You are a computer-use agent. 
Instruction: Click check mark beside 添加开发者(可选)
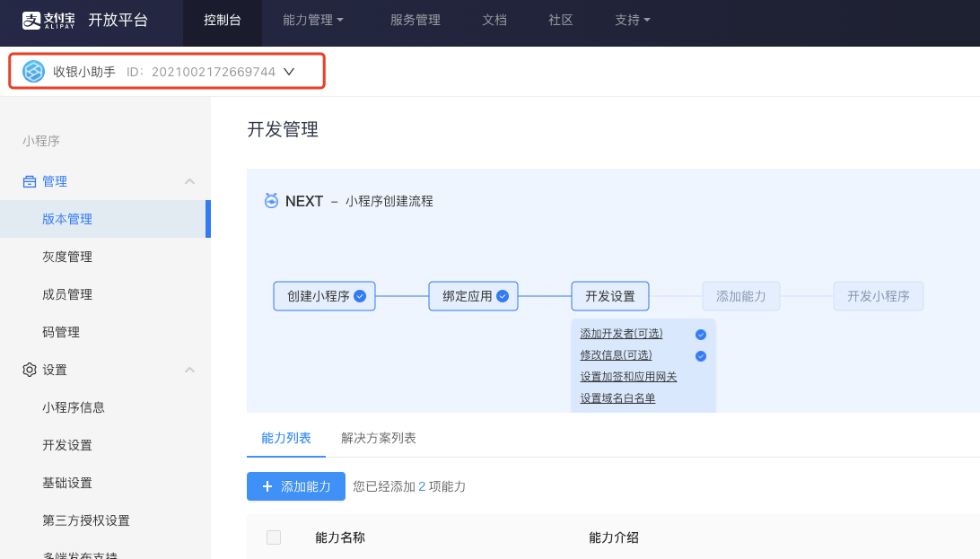tap(701, 334)
